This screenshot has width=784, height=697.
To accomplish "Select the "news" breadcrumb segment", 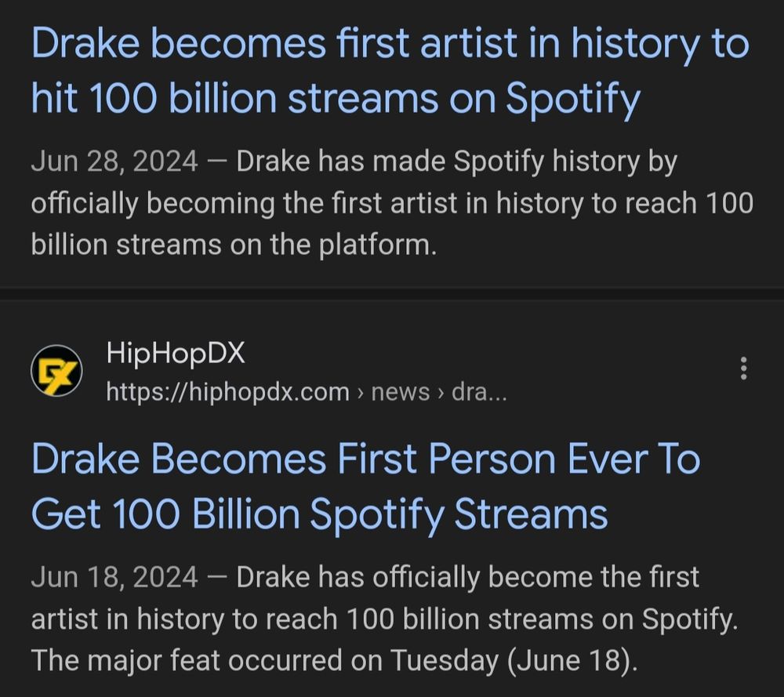I will (401, 392).
